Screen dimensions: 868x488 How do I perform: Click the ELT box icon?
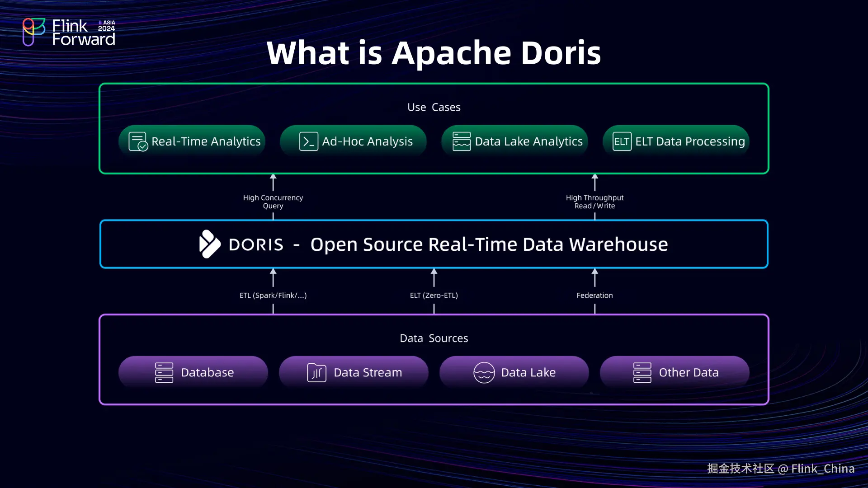(622, 141)
